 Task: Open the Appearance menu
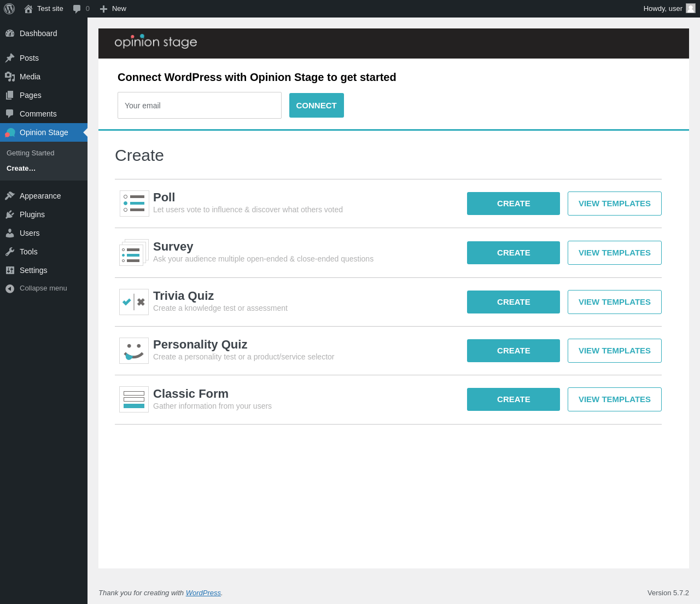(x=44, y=196)
